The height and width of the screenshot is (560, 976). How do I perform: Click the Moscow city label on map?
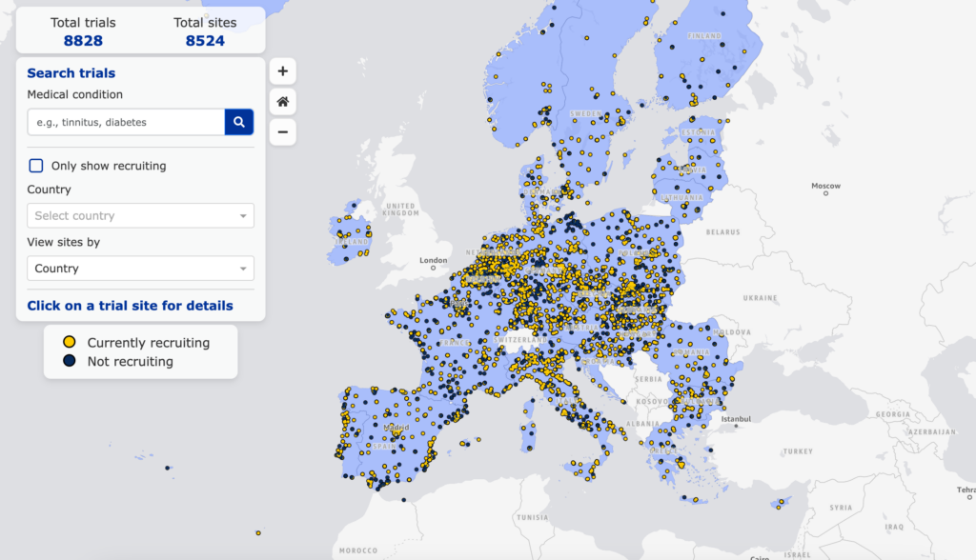pyautogui.click(x=825, y=186)
